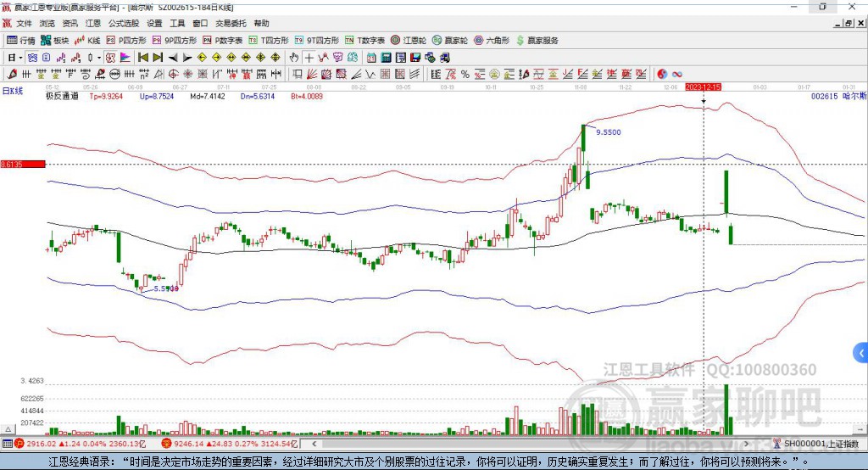Open the 工具 menu
This screenshot has height=470, width=868.
[x=177, y=23]
